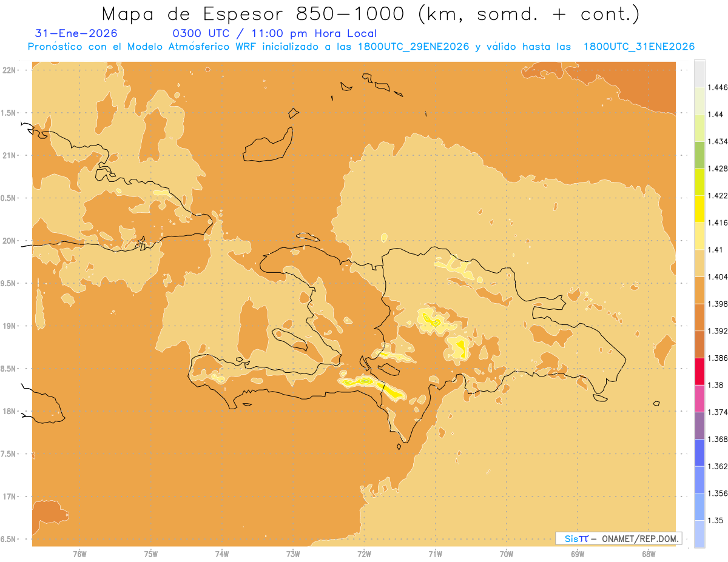The height and width of the screenshot is (562, 728).
Task: Click latitude label '19N'
Action: [x=9, y=326]
